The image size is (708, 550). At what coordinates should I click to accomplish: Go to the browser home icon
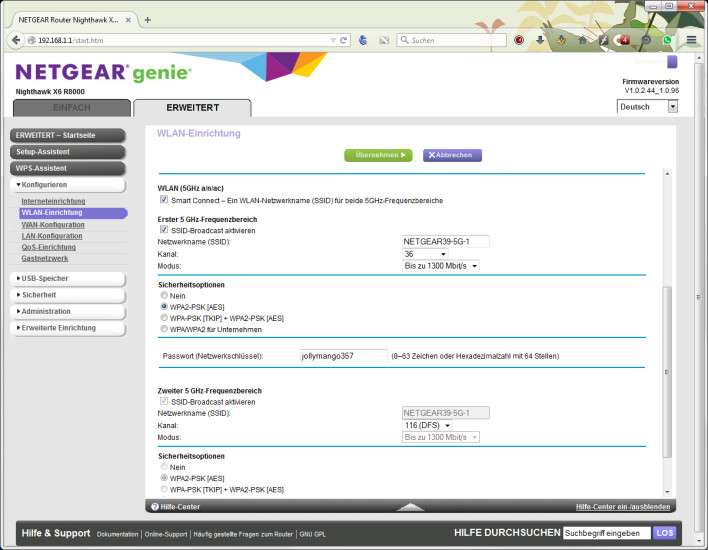[582, 40]
